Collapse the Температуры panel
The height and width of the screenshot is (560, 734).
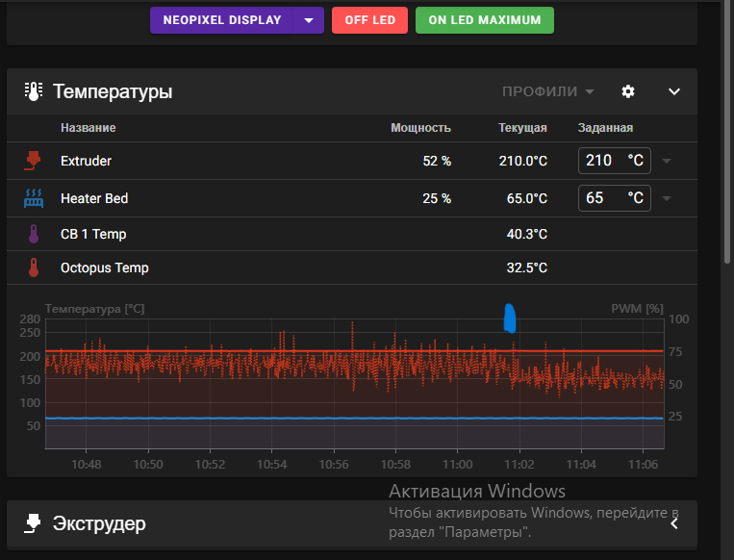tap(674, 91)
